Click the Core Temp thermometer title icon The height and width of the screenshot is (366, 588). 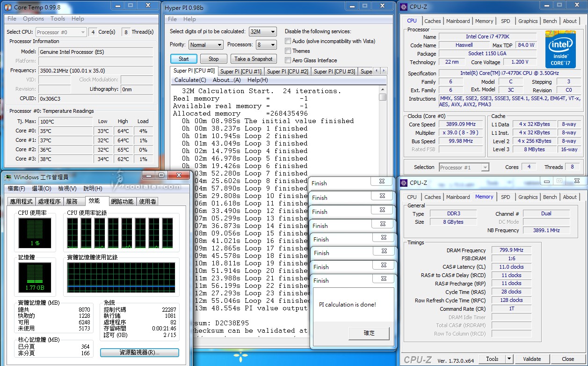pos(8,7)
